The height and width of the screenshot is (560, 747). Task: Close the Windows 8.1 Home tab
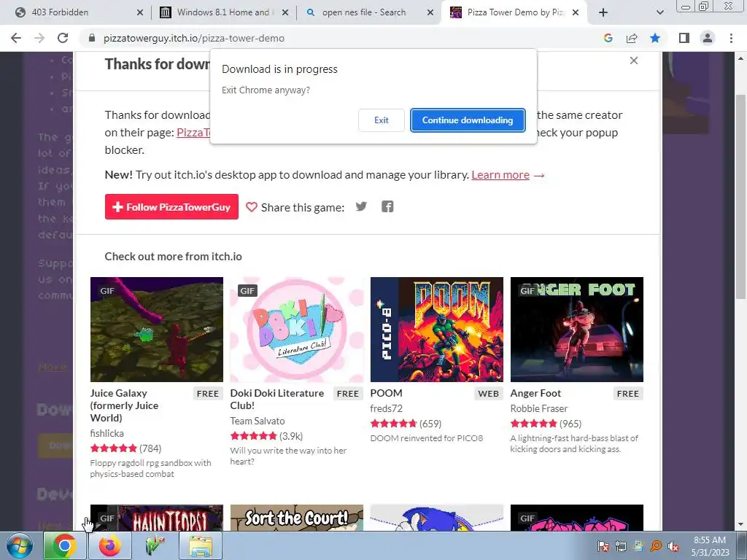(x=285, y=12)
